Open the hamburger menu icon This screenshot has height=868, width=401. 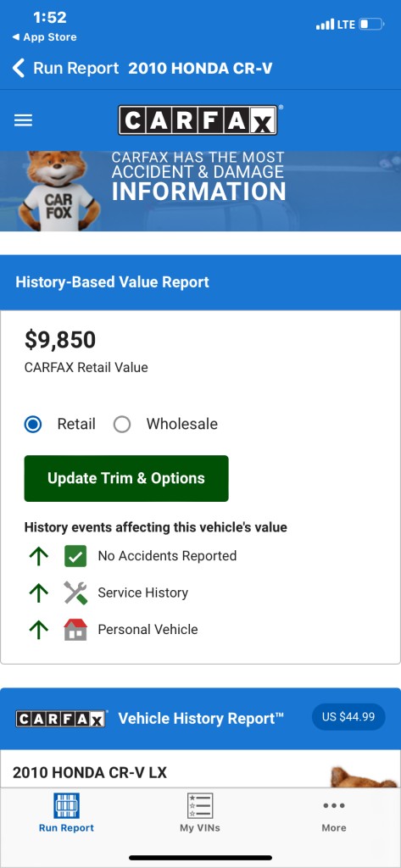[x=23, y=120]
